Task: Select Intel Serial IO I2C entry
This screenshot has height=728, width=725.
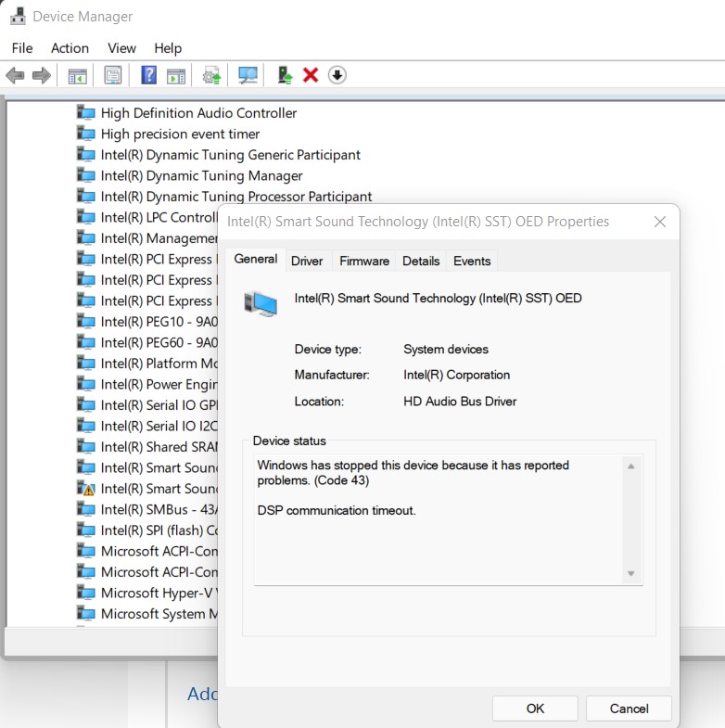Action: tap(159, 426)
